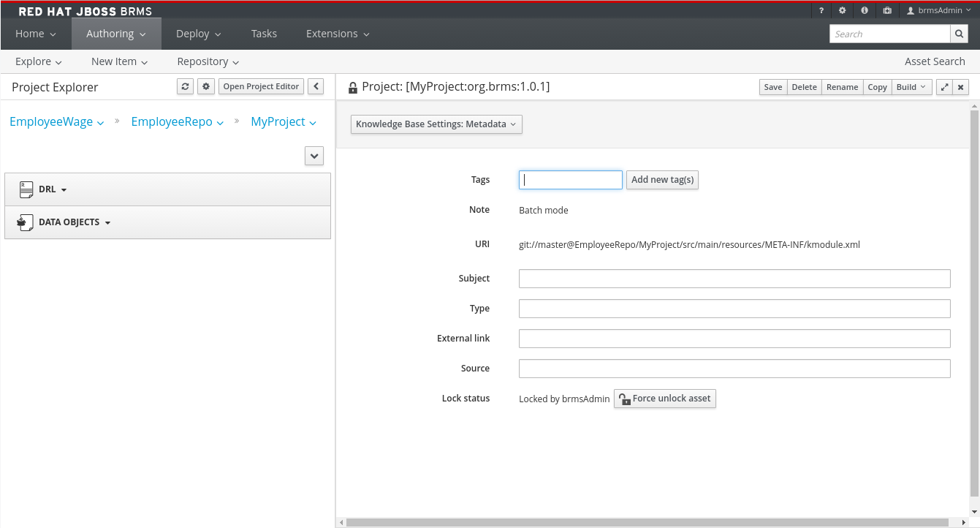Image resolution: width=980 pixels, height=528 pixels.
Task: Open the New Item submenu
Action: click(120, 61)
